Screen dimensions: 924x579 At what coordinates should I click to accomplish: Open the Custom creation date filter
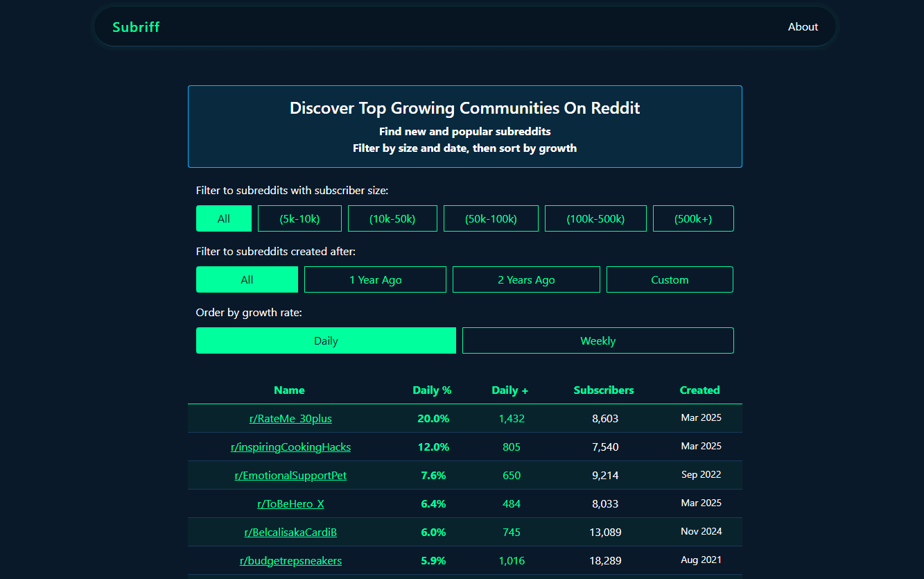click(670, 279)
